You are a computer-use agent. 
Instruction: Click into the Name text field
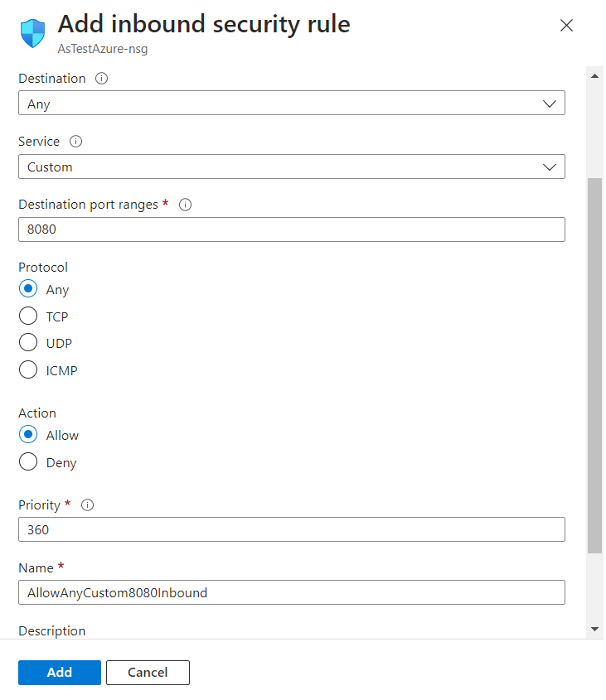[x=291, y=592]
